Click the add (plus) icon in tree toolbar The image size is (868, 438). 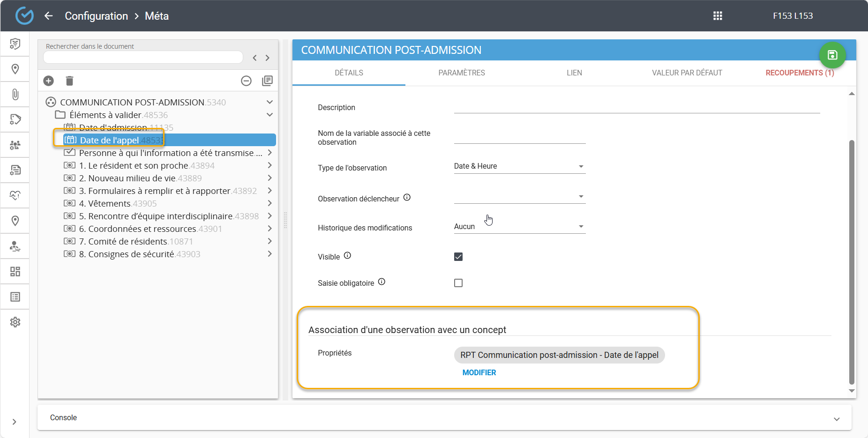pos(49,81)
